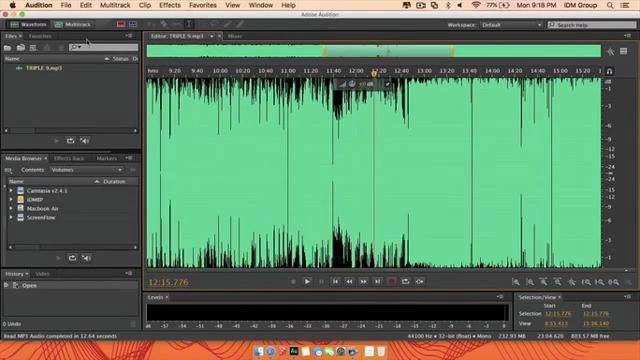Click the Play button in transport controls

pos(307,281)
